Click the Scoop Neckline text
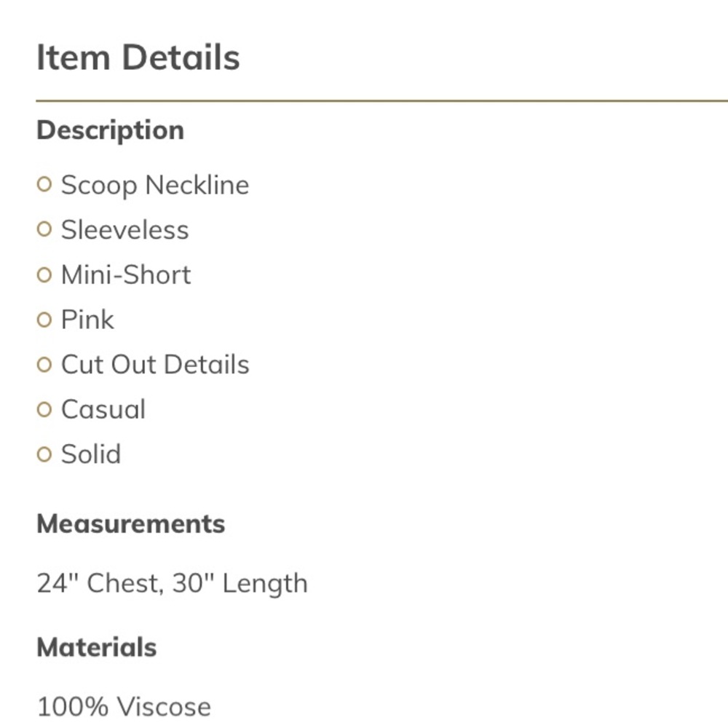The width and height of the screenshot is (728, 728). click(154, 185)
